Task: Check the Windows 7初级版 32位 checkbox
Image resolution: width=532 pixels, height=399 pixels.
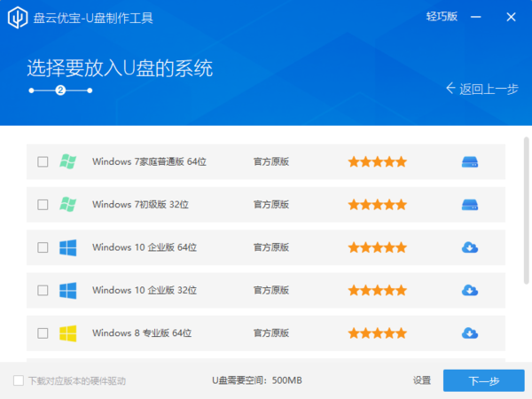Action: pos(43,205)
